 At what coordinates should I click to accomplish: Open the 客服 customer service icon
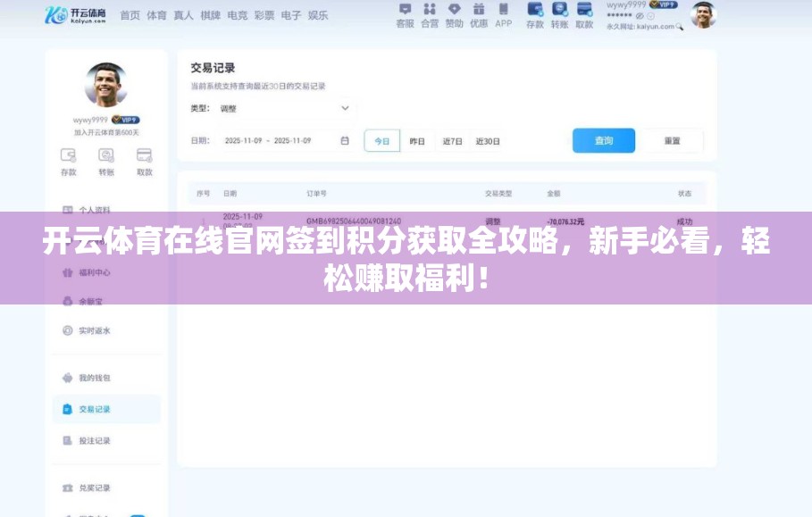pyautogui.click(x=407, y=15)
